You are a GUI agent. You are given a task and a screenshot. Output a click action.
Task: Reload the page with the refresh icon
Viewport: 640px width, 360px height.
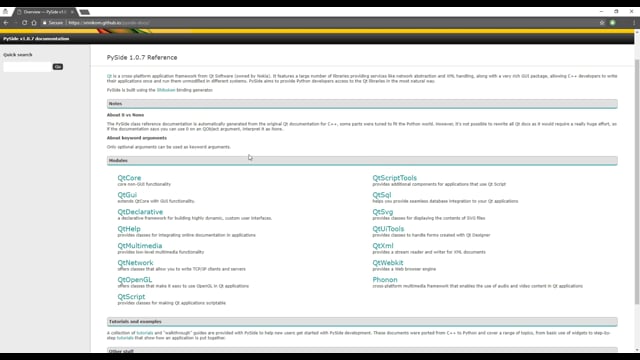click(24, 23)
